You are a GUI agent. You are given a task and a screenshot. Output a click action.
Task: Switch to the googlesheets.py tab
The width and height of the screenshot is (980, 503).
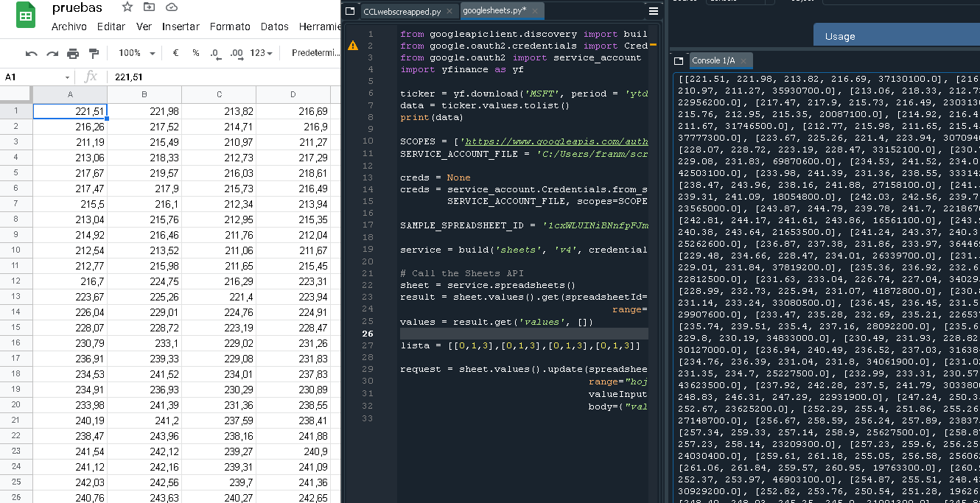click(x=494, y=10)
